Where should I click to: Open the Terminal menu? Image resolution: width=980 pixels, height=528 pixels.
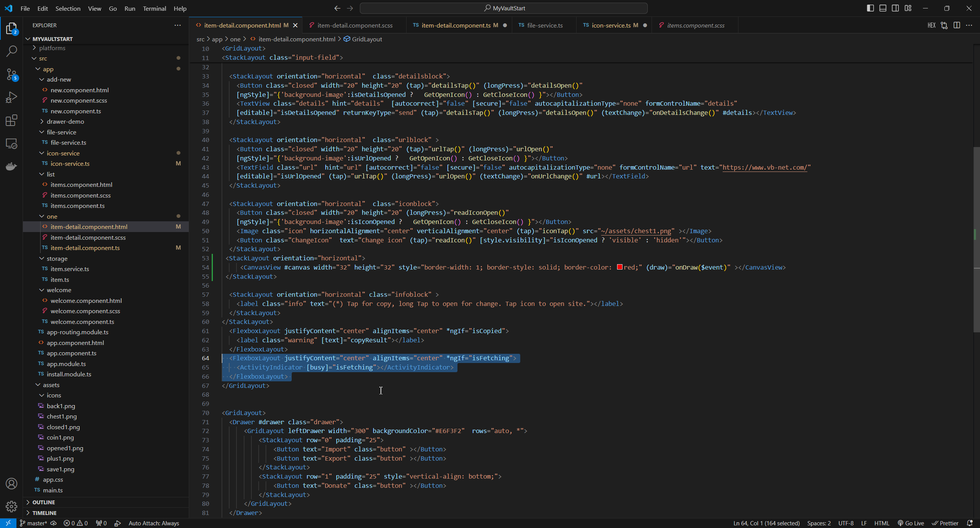click(154, 8)
